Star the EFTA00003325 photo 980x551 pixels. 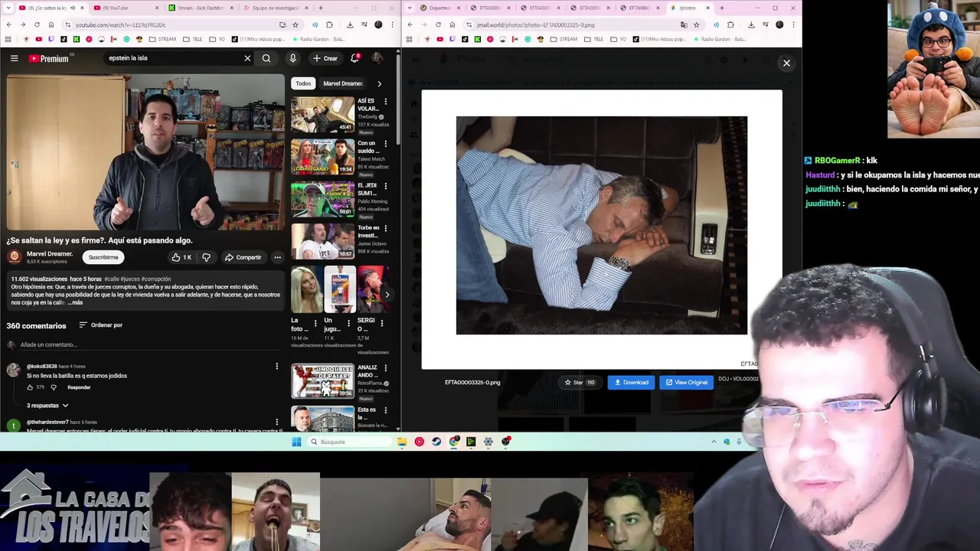point(580,383)
